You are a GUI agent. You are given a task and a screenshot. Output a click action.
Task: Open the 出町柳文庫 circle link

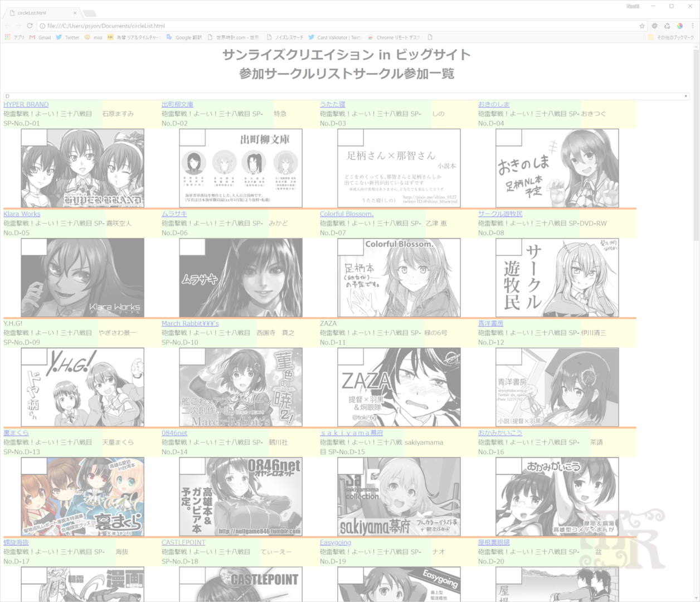[x=177, y=104]
